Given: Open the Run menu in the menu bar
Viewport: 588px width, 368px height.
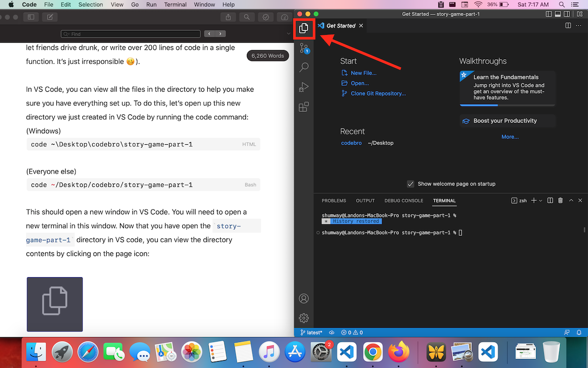Looking at the screenshot, I should pos(151,4).
